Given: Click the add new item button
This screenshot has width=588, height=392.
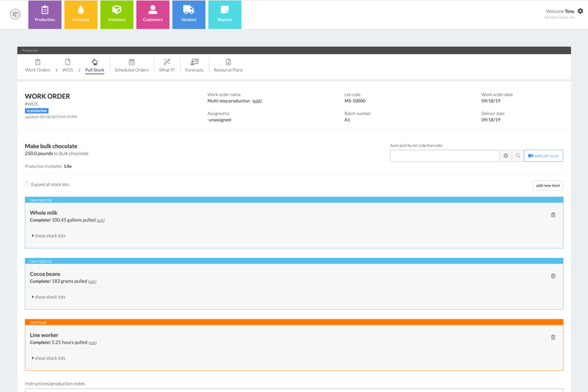Looking at the screenshot, I should [547, 186].
